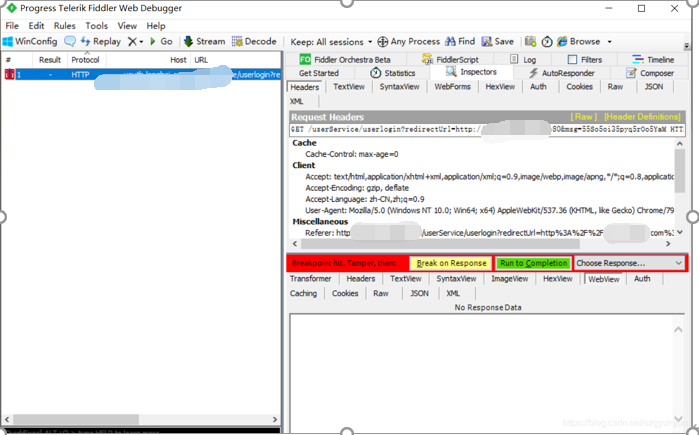This screenshot has height=435, width=699.
Task: Open the Composer tab
Action: (x=650, y=73)
